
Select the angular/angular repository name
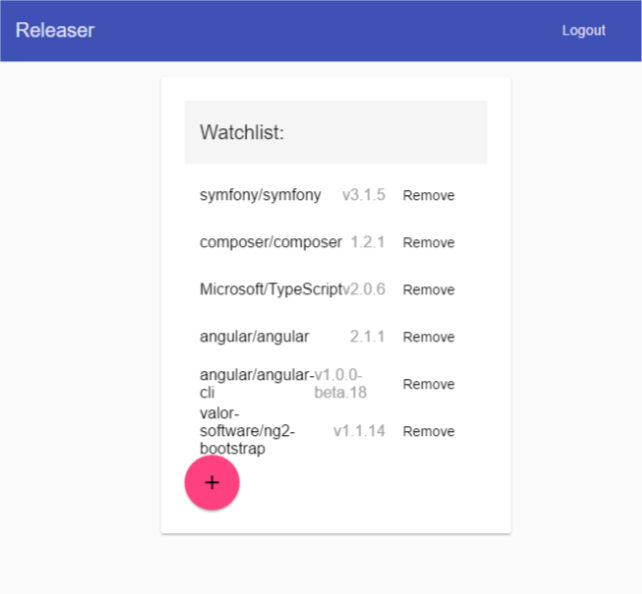(x=254, y=337)
